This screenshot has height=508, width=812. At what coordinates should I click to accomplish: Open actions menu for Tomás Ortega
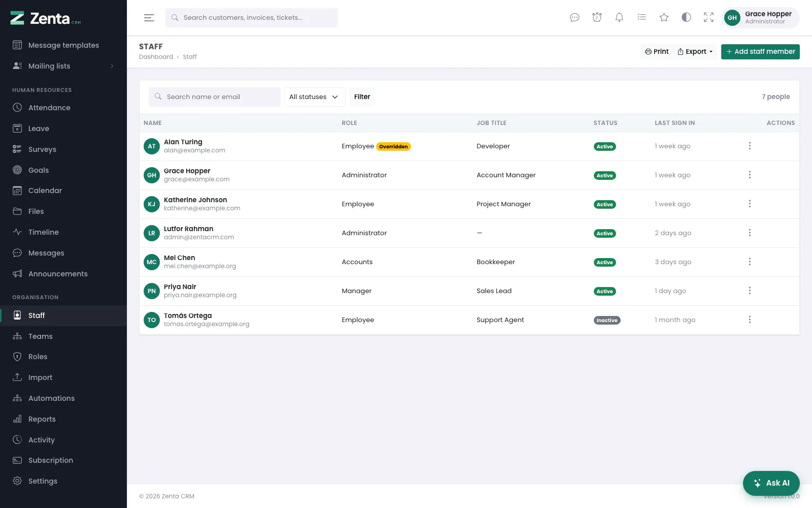(750, 320)
